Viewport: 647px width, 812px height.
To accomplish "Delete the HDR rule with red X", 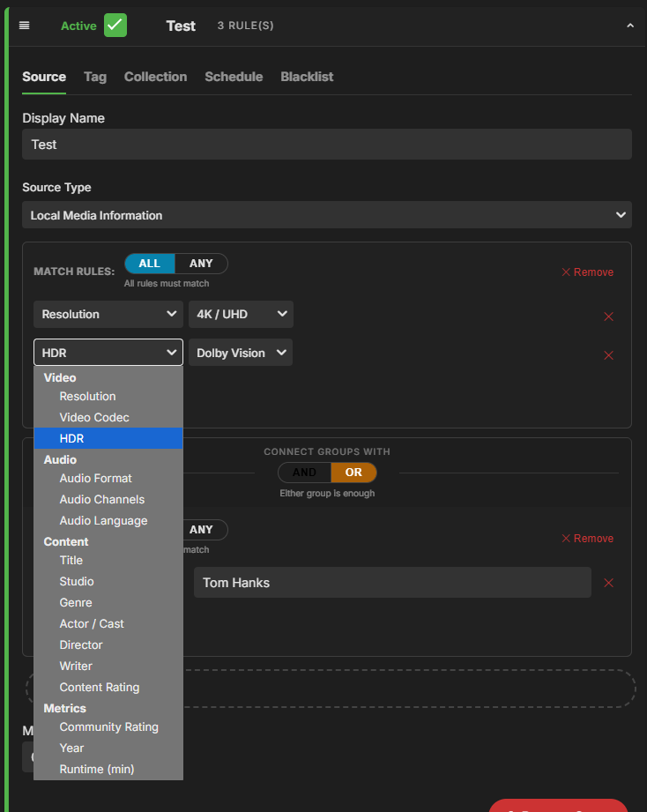I will (607, 355).
